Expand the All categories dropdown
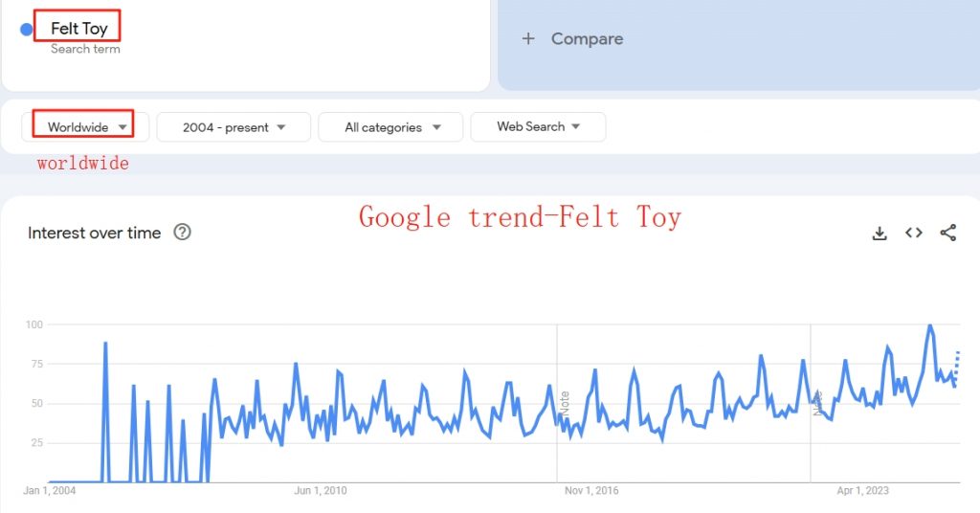 click(x=390, y=127)
